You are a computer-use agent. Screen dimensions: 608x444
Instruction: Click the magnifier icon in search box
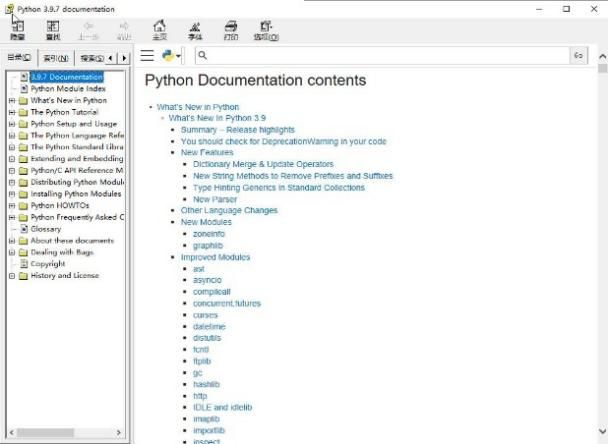pos(202,55)
